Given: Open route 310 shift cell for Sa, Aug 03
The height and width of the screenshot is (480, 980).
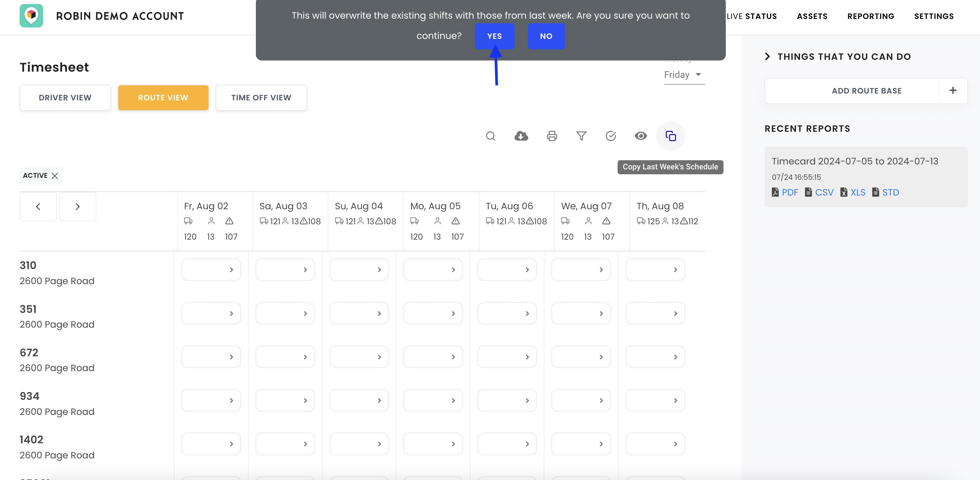Looking at the screenshot, I should 285,269.
